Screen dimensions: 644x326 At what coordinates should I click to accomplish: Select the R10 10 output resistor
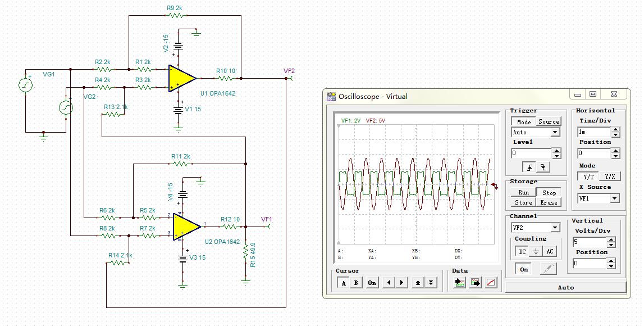226,78
